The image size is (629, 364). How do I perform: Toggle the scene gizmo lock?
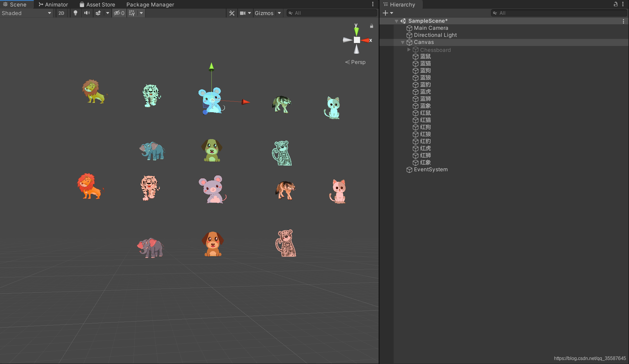372,26
